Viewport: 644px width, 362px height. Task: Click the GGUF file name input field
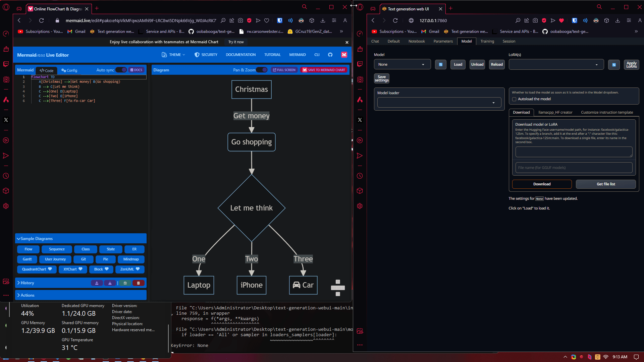[574, 168]
